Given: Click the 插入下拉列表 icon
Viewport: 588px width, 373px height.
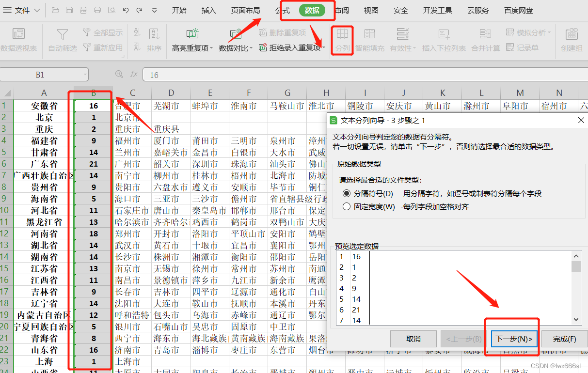Looking at the screenshot, I should pyautogui.click(x=444, y=33).
